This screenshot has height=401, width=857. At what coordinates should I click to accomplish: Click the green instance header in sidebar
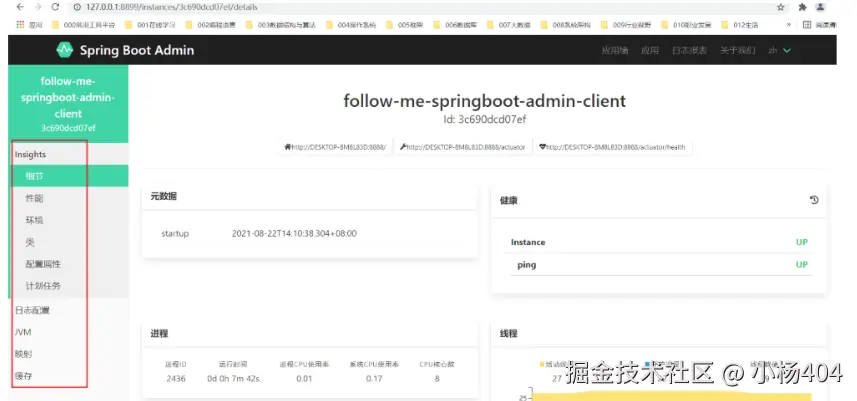click(x=68, y=104)
